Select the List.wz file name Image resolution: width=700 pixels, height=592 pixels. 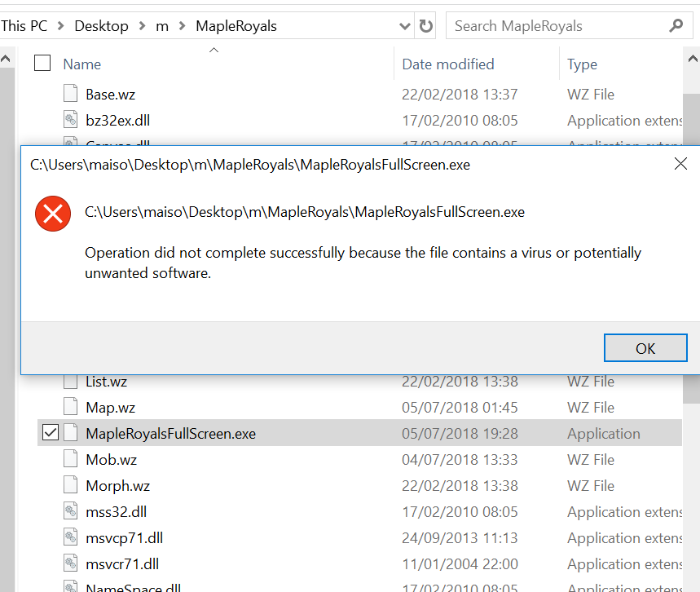pyautogui.click(x=106, y=382)
